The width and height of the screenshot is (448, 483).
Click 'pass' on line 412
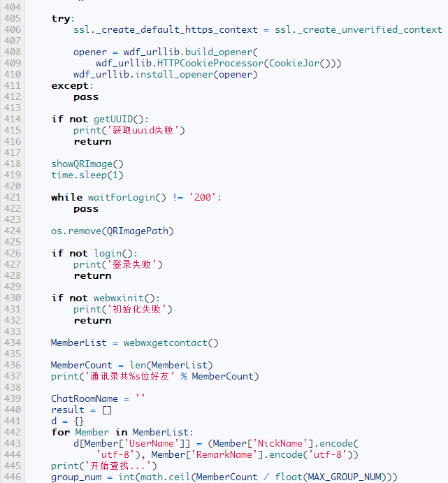point(86,97)
